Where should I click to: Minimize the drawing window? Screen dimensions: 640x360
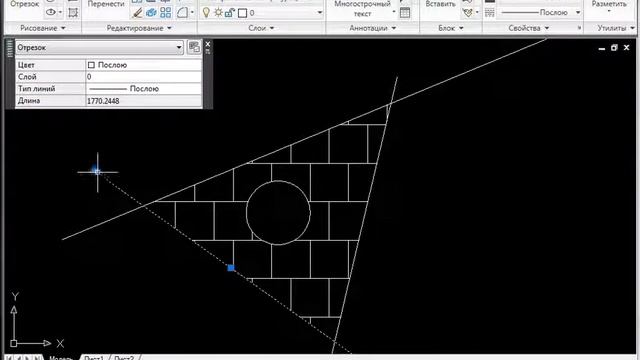coord(602,48)
